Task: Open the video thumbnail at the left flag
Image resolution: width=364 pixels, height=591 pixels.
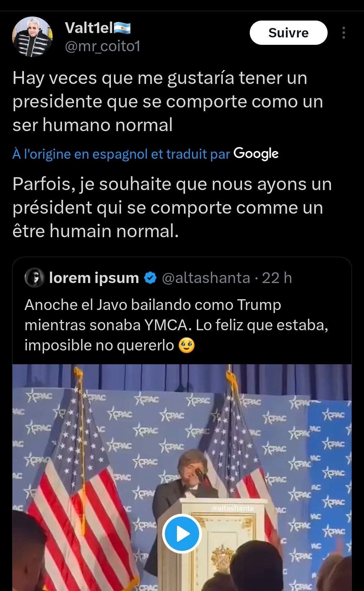Action: point(78,489)
